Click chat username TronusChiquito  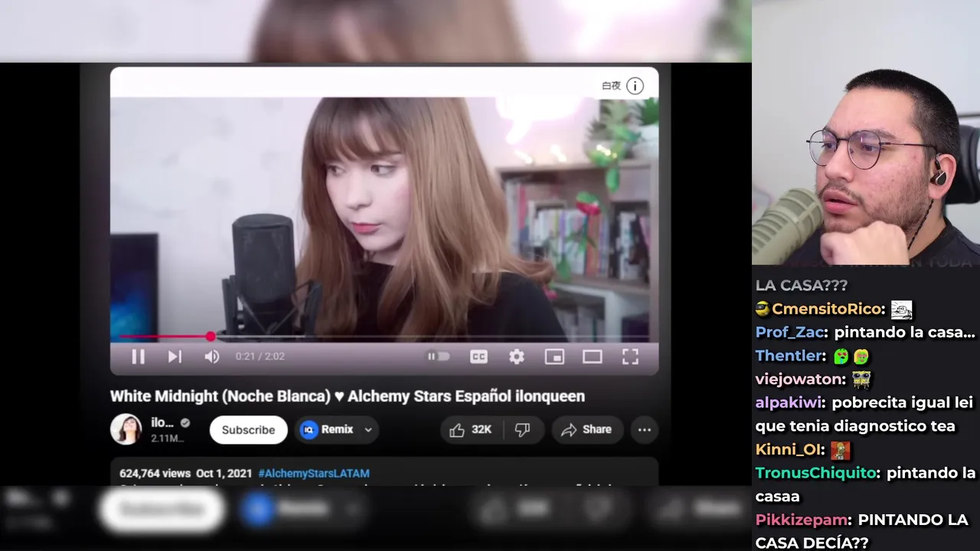[x=816, y=473]
